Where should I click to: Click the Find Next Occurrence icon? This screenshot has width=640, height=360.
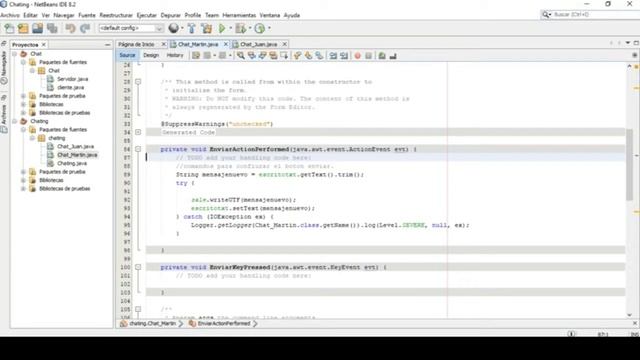click(262, 56)
